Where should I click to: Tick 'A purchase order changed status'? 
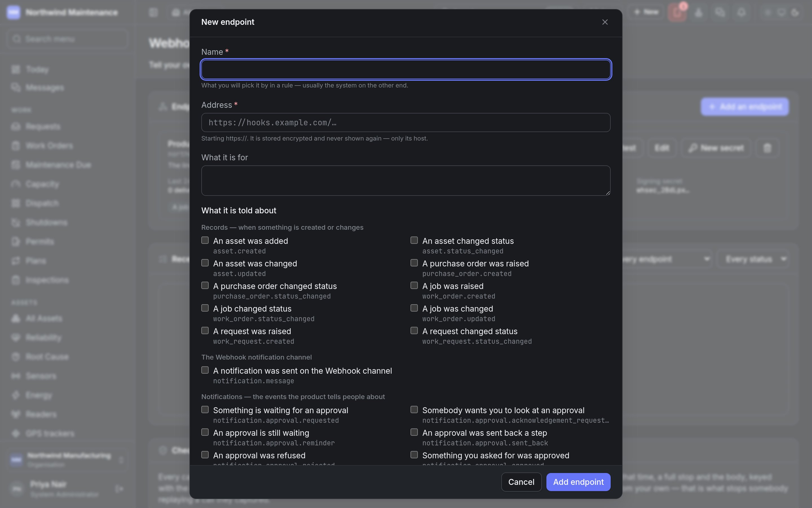click(205, 285)
